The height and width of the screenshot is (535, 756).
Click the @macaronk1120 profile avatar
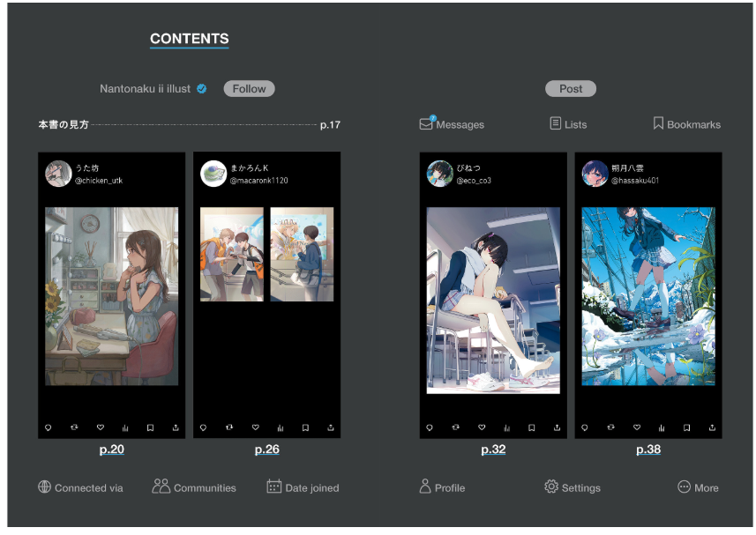[x=213, y=174]
